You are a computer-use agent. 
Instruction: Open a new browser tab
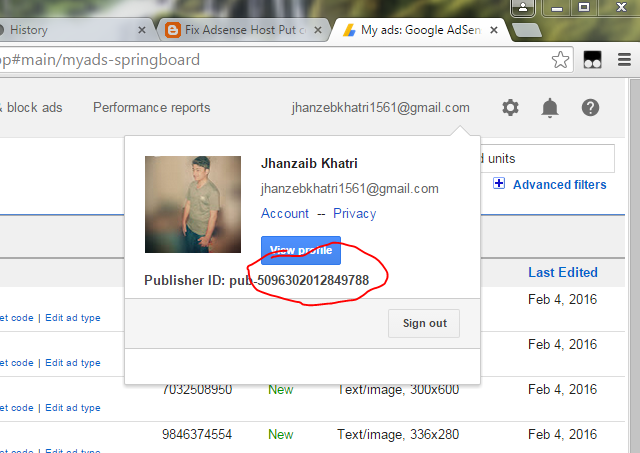click(527, 30)
